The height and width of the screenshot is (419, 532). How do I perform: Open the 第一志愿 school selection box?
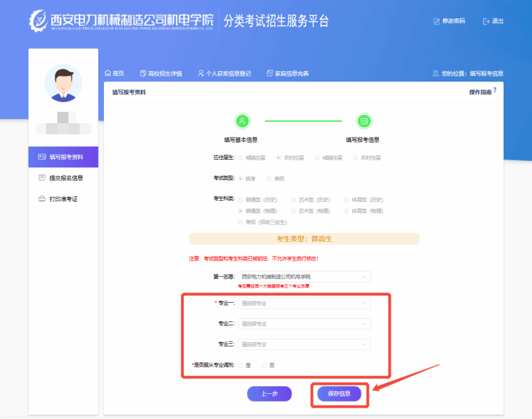tap(304, 277)
